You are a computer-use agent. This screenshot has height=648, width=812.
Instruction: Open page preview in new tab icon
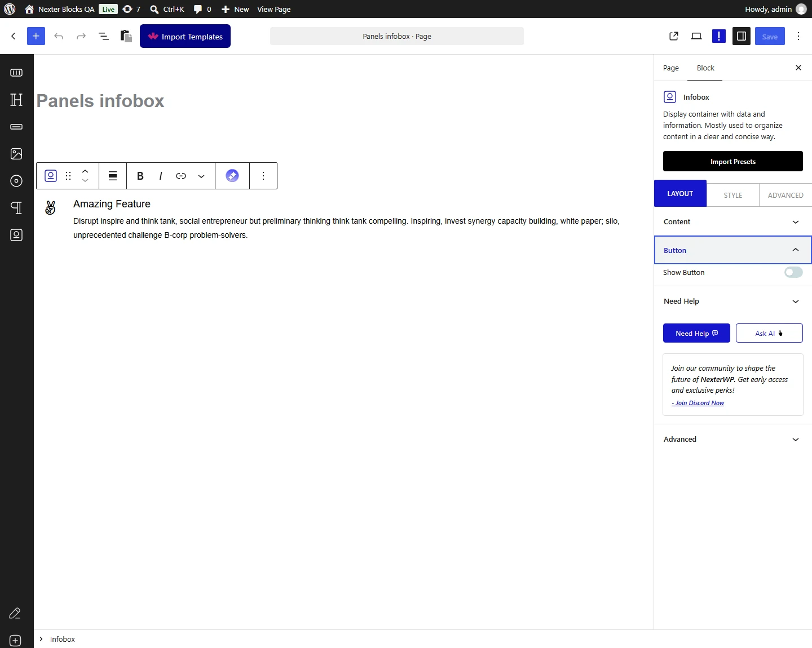click(674, 36)
